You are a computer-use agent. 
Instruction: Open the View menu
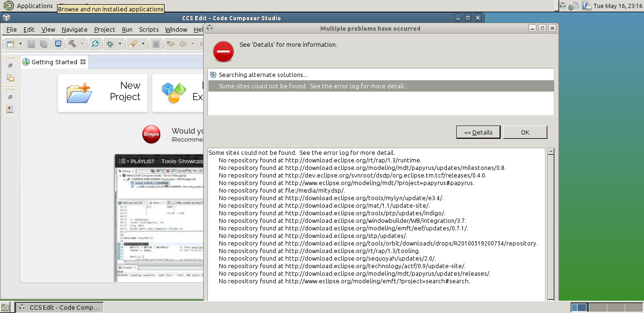click(48, 29)
